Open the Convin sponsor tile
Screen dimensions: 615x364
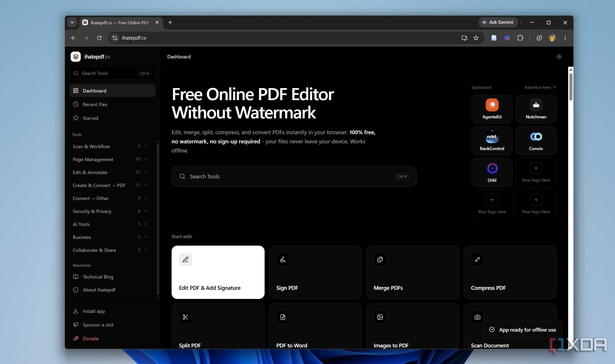(536, 140)
